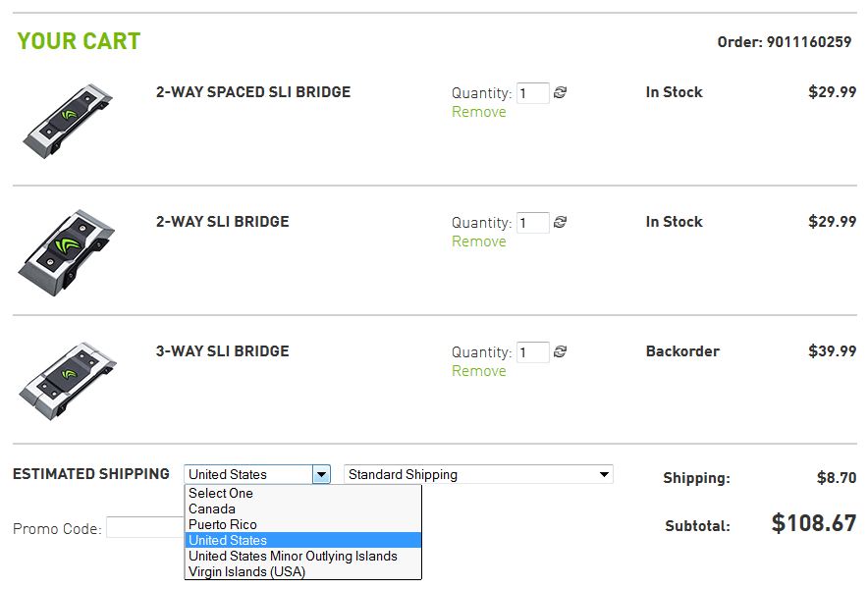This screenshot has width=868, height=589.
Task: Choose United States Minor Outlying Islands option
Action: (293, 556)
